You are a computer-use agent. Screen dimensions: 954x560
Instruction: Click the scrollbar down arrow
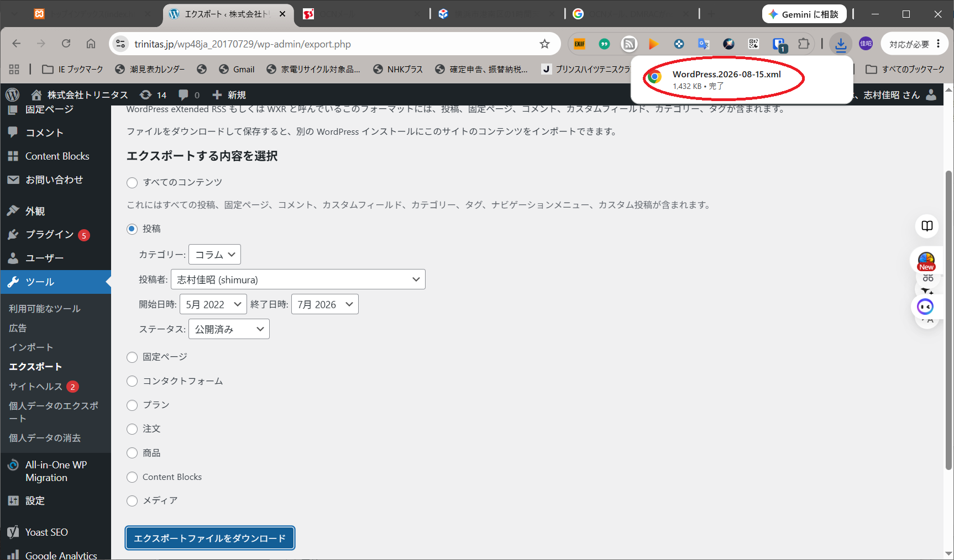pyautogui.click(x=949, y=553)
